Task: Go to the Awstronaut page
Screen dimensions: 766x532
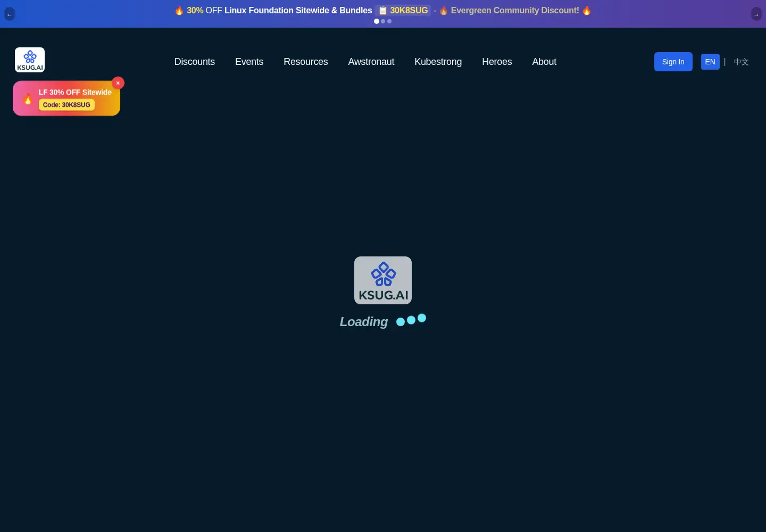Action: click(x=371, y=62)
